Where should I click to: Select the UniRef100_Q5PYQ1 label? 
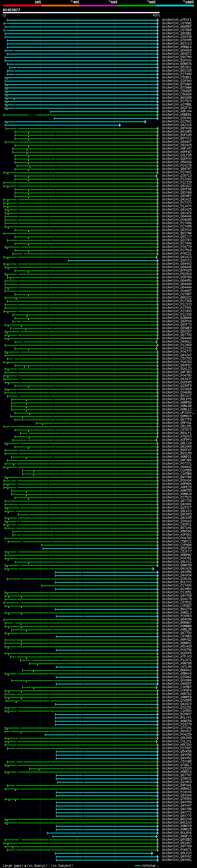coord(176,423)
